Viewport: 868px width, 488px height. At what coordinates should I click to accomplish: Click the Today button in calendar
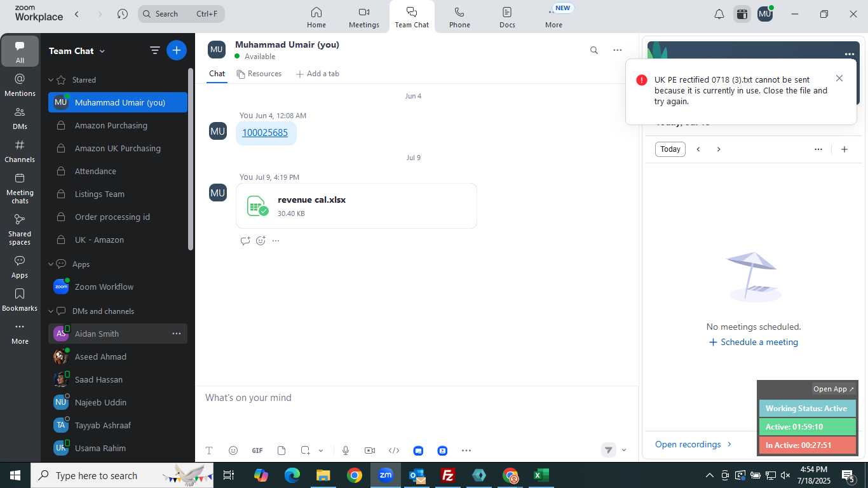click(x=670, y=149)
